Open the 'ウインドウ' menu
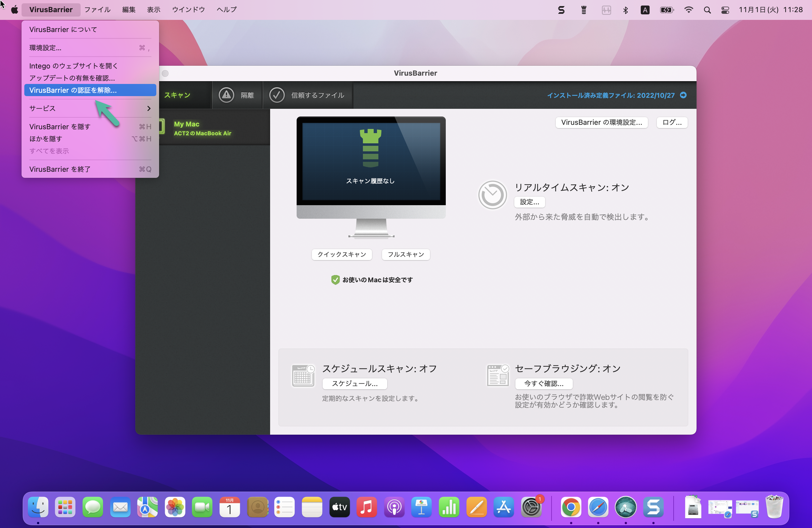Image resolution: width=812 pixels, height=528 pixels. coord(188,10)
